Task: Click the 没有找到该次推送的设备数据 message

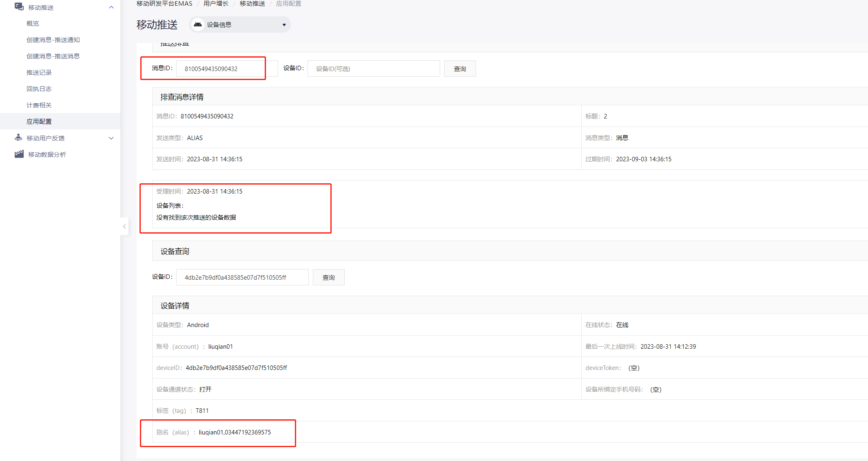Action: pos(196,217)
